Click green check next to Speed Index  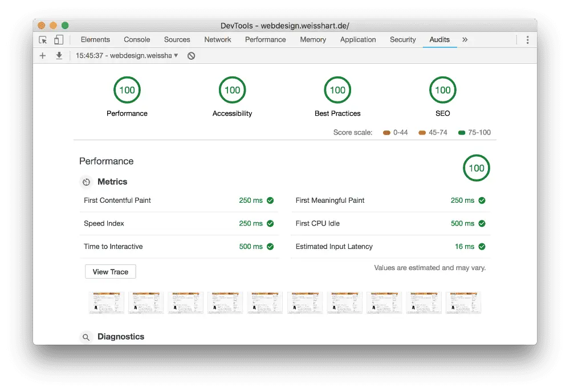[x=270, y=223]
